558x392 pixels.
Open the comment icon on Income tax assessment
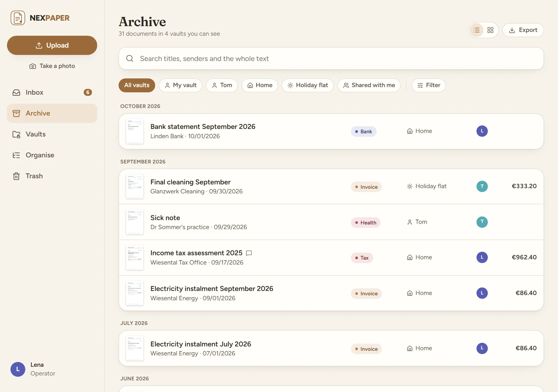(x=249, y=253)
